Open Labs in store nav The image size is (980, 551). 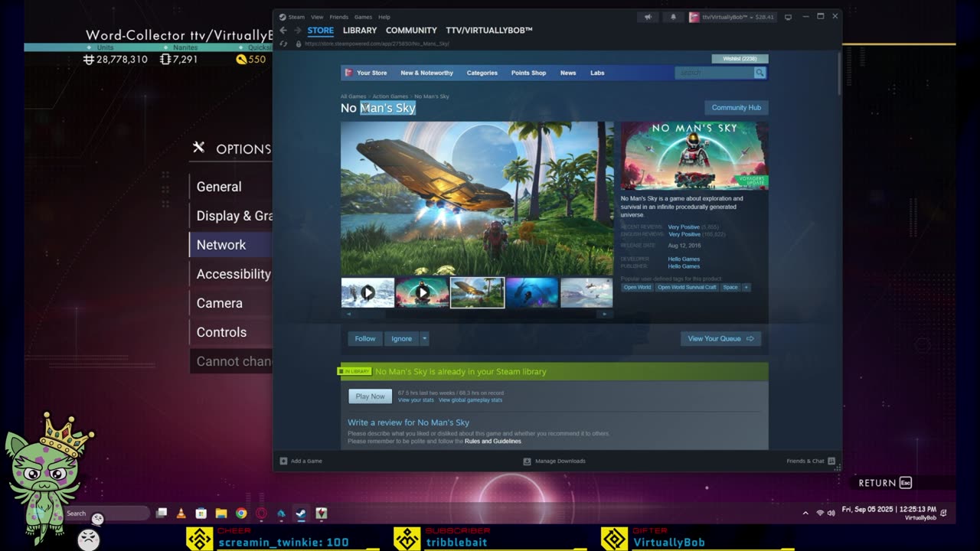597,73
